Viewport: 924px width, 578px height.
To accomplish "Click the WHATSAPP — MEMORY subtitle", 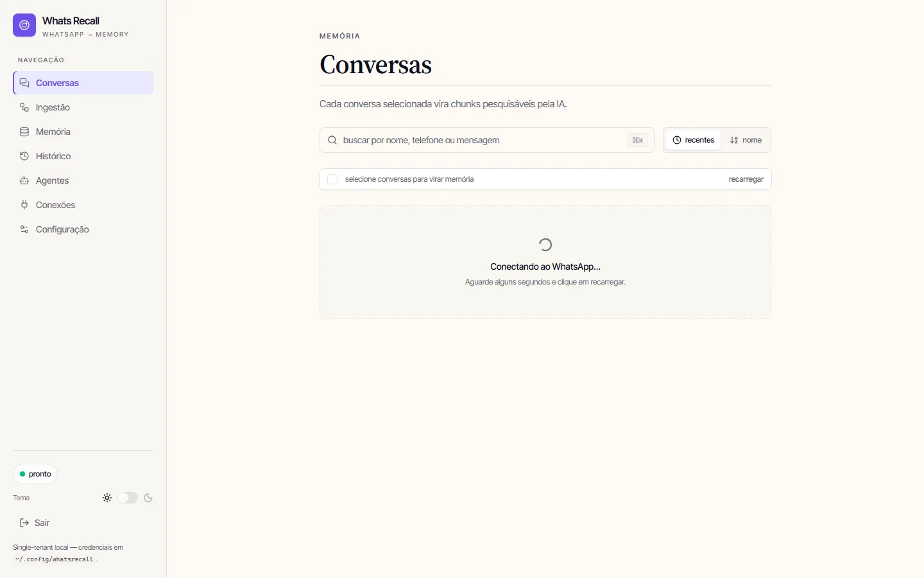I will 85,35.
